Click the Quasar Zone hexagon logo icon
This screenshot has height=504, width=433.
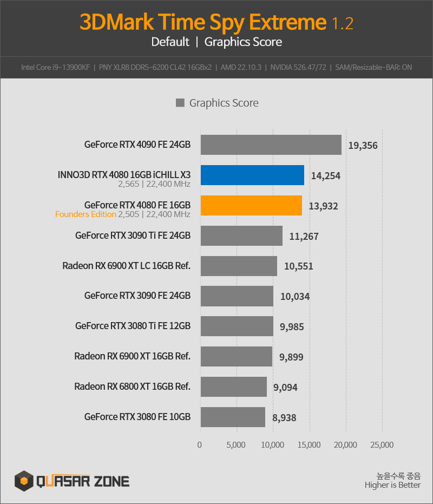pos(24,481)
